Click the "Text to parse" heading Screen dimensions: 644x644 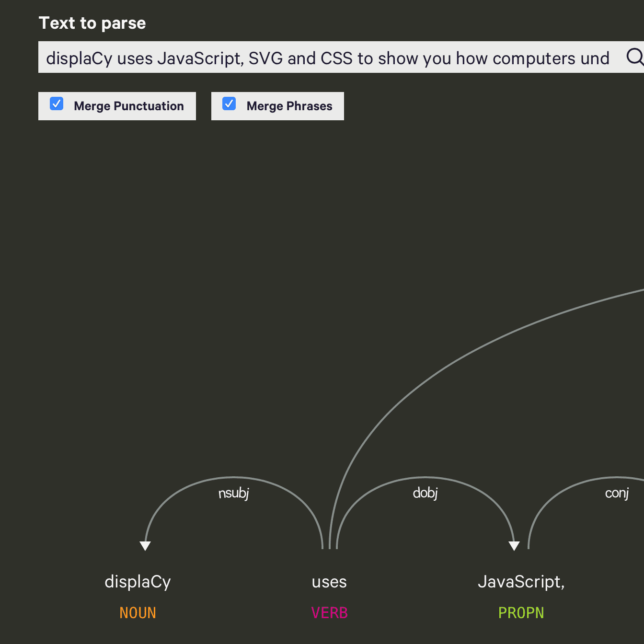(x=92, y=23)
